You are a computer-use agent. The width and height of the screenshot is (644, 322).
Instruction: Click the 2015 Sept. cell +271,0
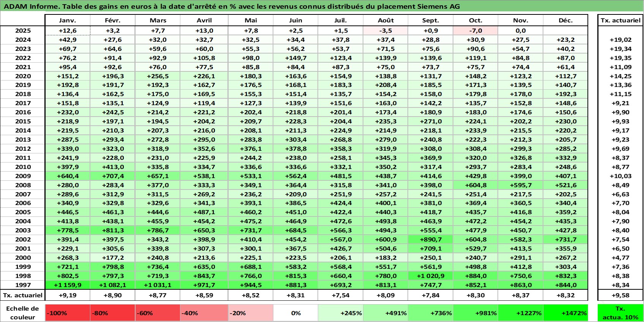coord(431,122)
